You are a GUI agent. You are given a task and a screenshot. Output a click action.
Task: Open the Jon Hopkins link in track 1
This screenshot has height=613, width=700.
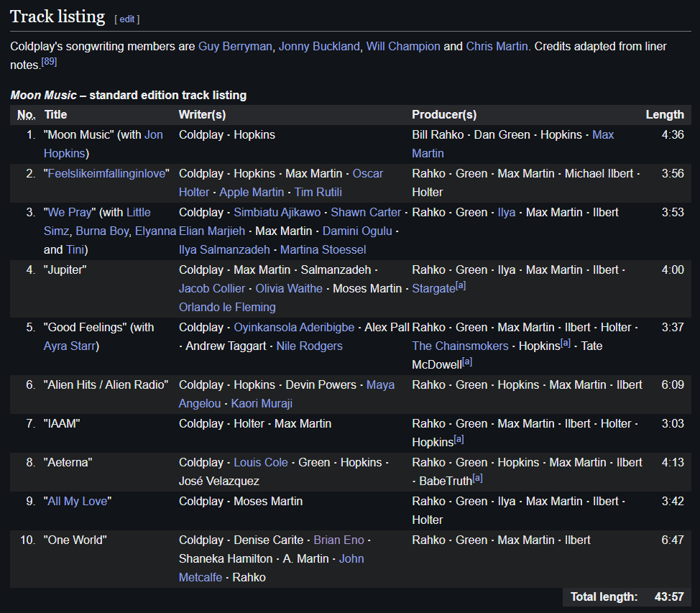[x=103, y=144]
